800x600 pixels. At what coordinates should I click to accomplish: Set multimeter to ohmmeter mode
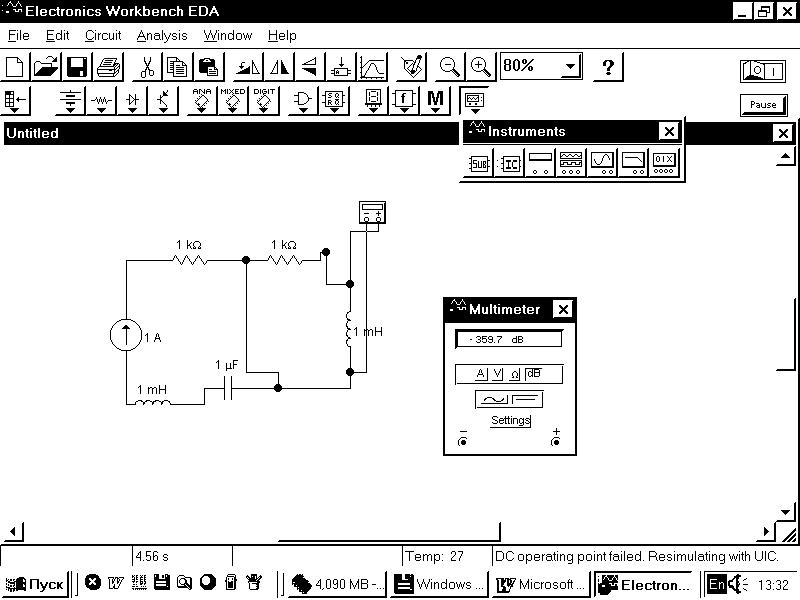[x=515, y=374]
